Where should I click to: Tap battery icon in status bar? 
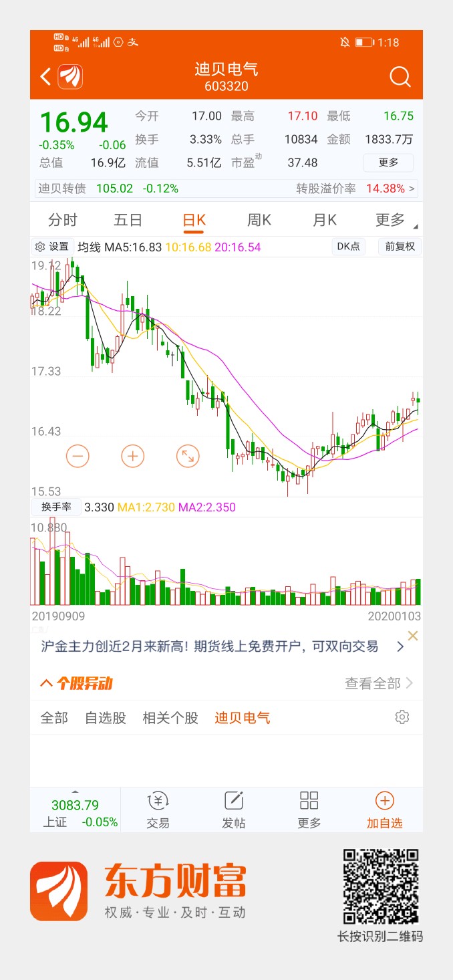click(363, 42)
